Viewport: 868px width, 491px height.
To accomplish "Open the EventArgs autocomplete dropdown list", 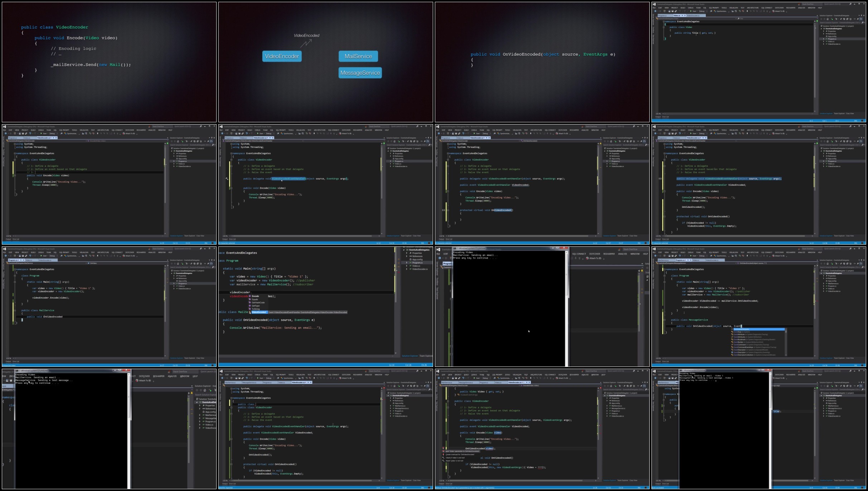I will 758,342.
